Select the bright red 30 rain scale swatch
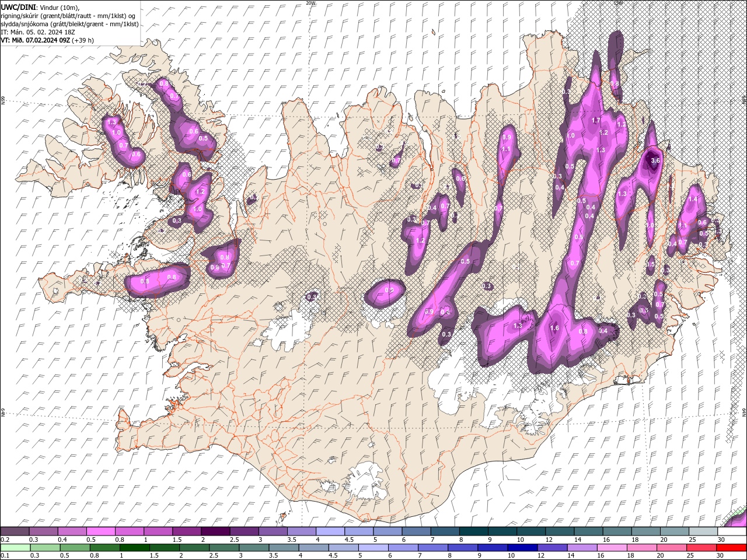Viewport: 747px width, 560px height. click(x=732, y=547)
